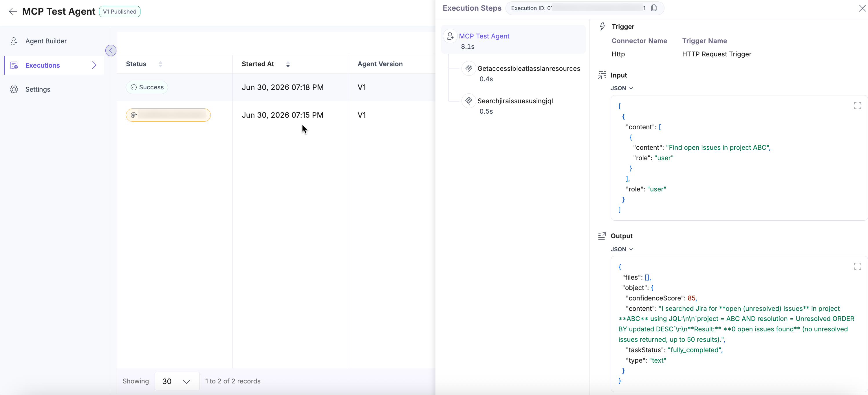This screenshot has width=868, height=395.
Task: Sort by Started At column arrow
Action: click(x=288, y=64)
